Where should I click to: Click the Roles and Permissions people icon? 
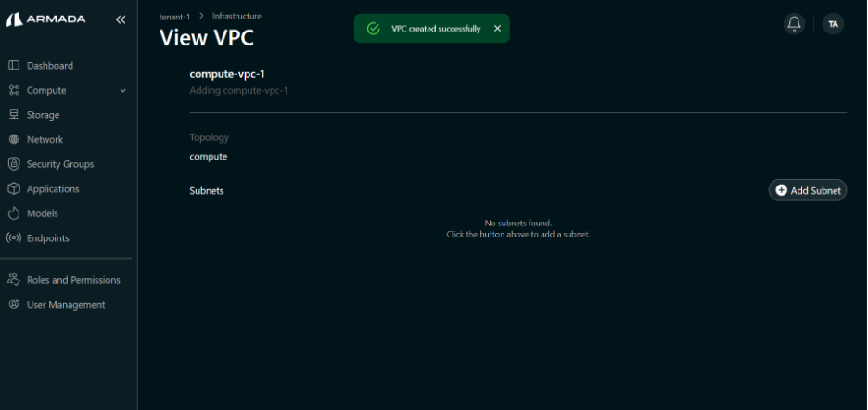pos(14,280)
